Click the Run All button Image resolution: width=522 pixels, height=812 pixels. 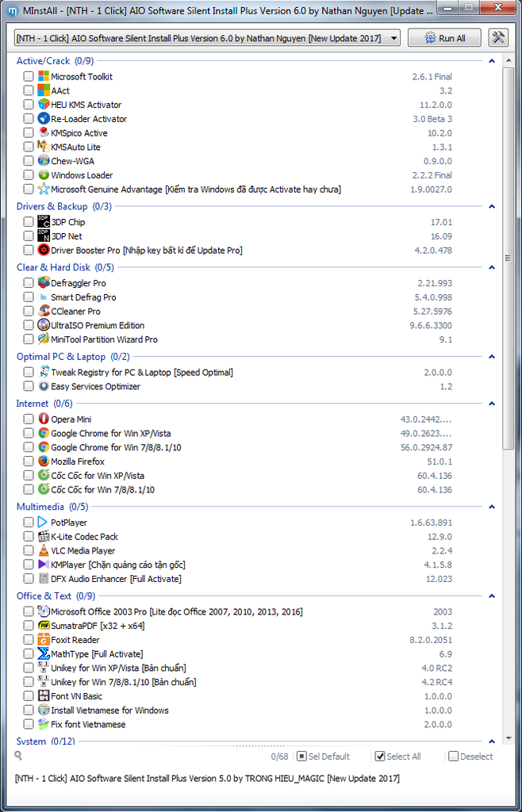445,38
